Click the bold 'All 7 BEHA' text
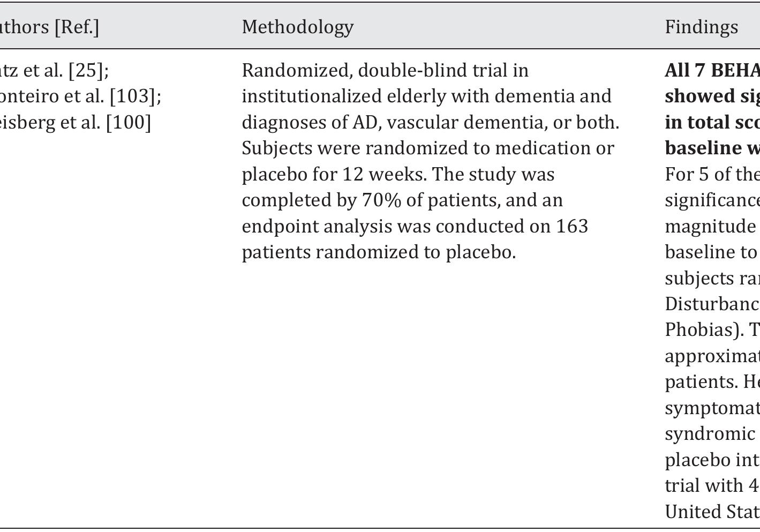 (x=712, y=70)
